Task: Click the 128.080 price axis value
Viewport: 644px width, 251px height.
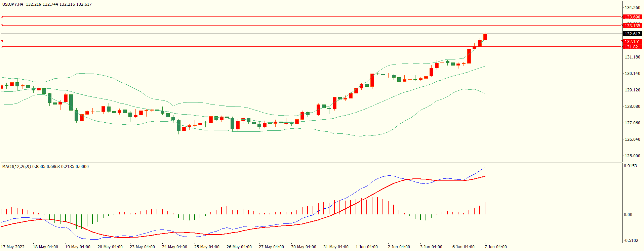Action: tap(632, 107)
